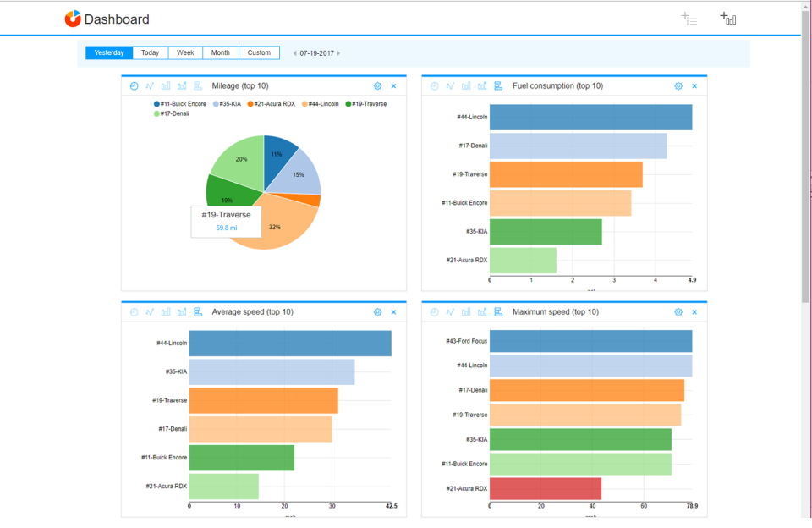Screen dimensions: 812x528
Task: Select the Month filter button
Action: (220, 52)
